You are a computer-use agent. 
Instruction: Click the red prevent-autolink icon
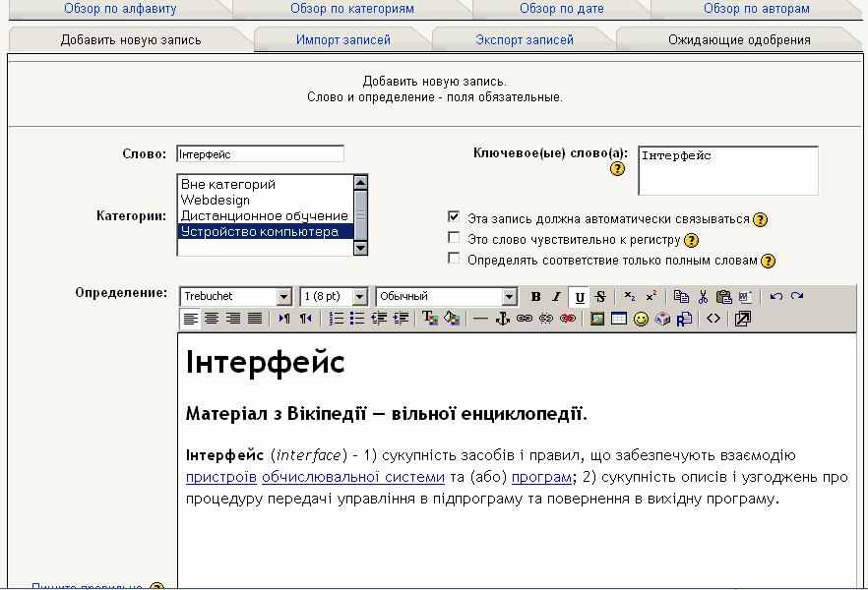point(568,319)
